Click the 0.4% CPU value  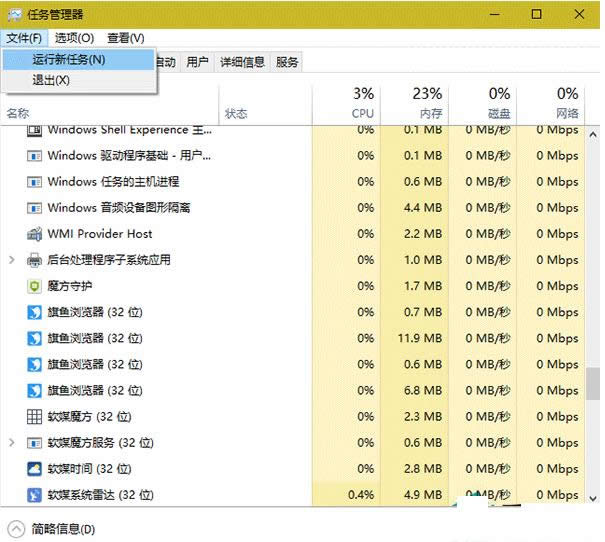coord(361,495)
